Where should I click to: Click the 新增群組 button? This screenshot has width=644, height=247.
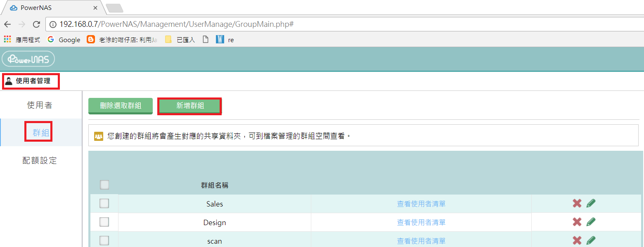point(189,106)
